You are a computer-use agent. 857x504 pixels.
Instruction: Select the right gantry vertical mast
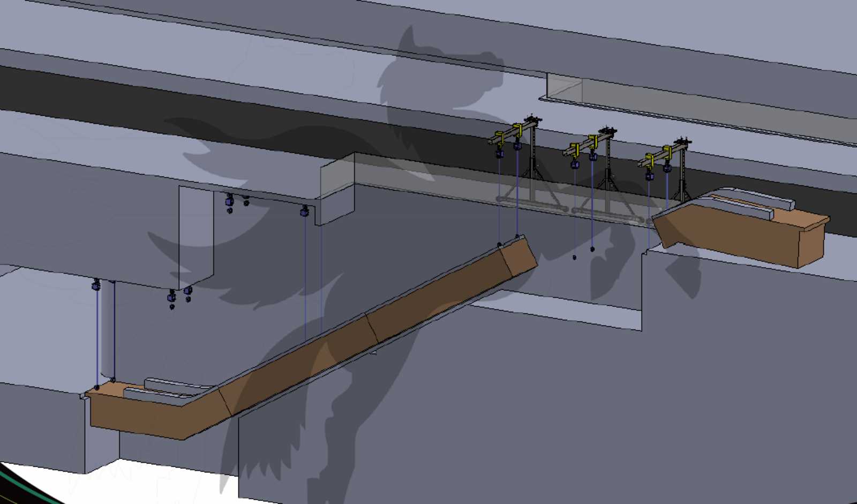[682, 171]
